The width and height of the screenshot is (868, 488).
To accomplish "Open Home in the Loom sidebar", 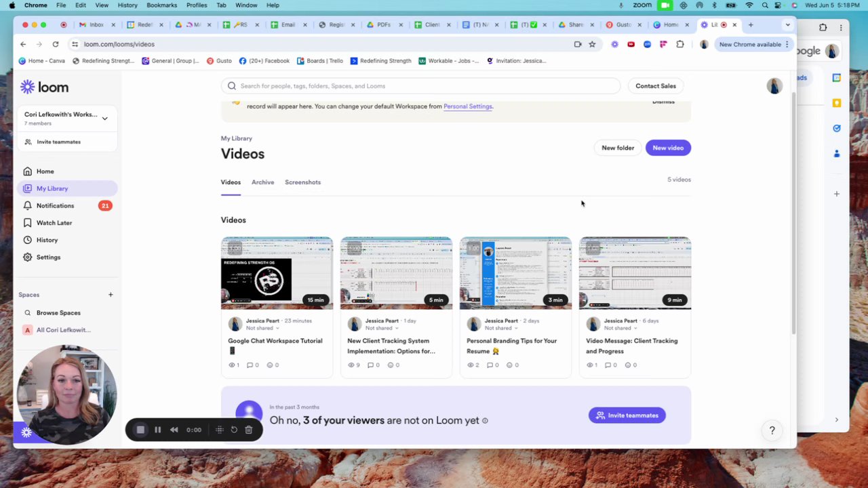I will click(x=45, y=171).
